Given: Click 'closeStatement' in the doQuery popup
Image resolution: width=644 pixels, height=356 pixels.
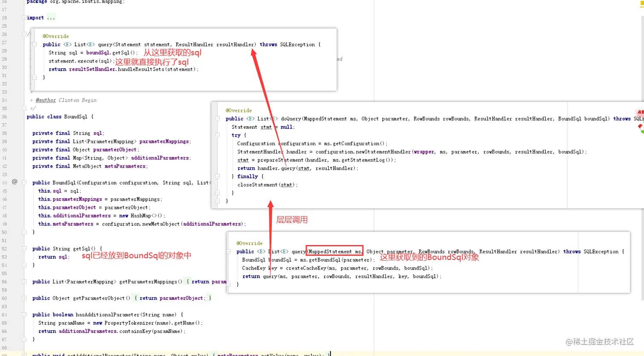Looking at the screenshot, I should click(x=258, y=185).
